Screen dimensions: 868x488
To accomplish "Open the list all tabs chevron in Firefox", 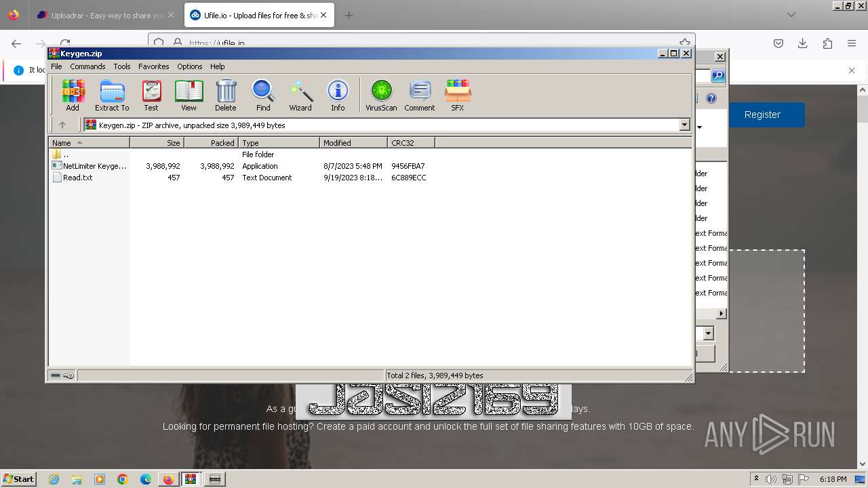I will 791,15.
